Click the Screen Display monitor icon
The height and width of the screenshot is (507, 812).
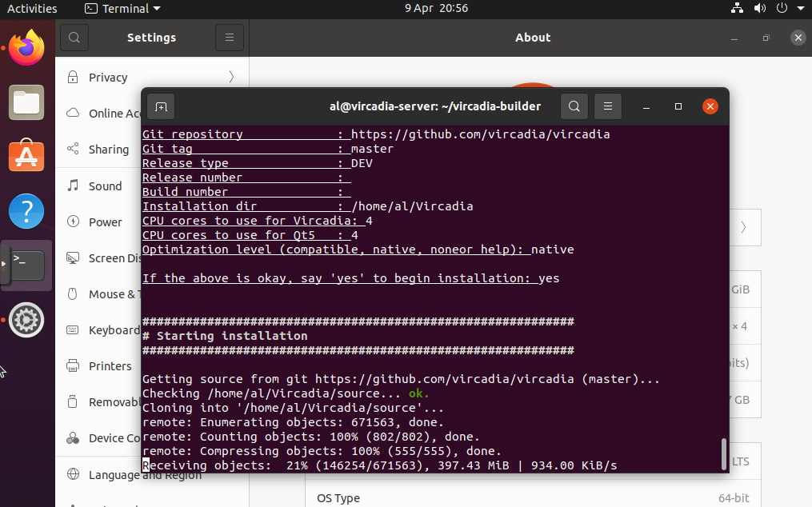coord(73,258)
